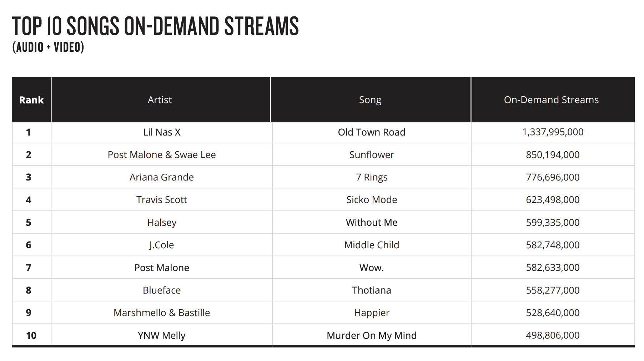
Task: Click the 582,633,000 streams value
Action: point(553,268)
